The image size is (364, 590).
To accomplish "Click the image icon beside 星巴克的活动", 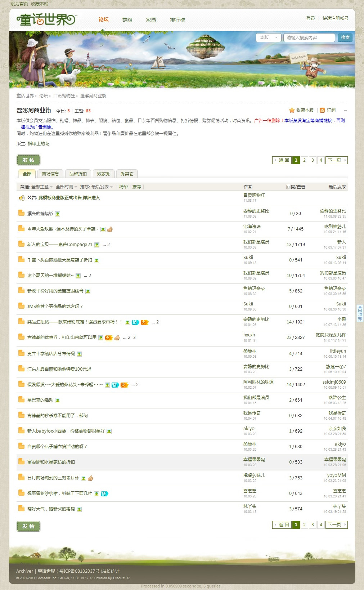I will click(58, 401).
